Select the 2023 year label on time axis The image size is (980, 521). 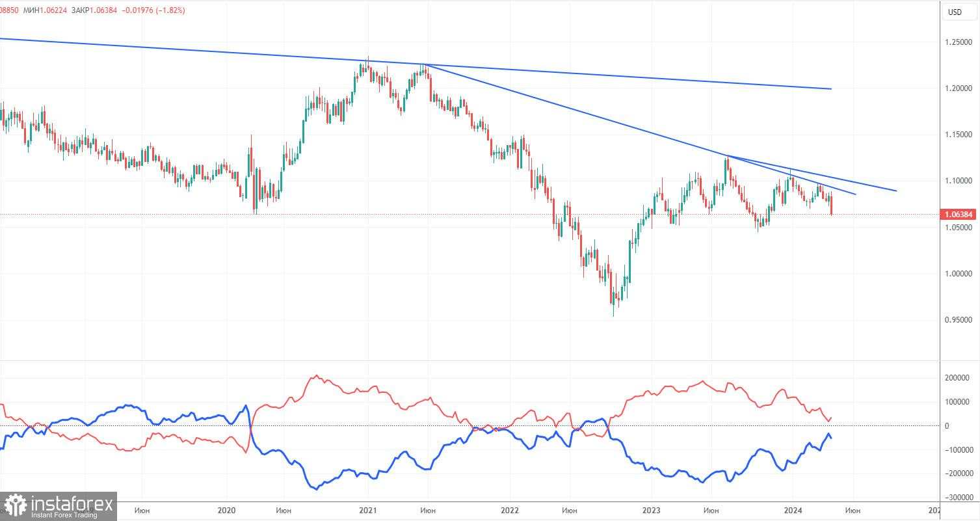[x=651, y=511]
